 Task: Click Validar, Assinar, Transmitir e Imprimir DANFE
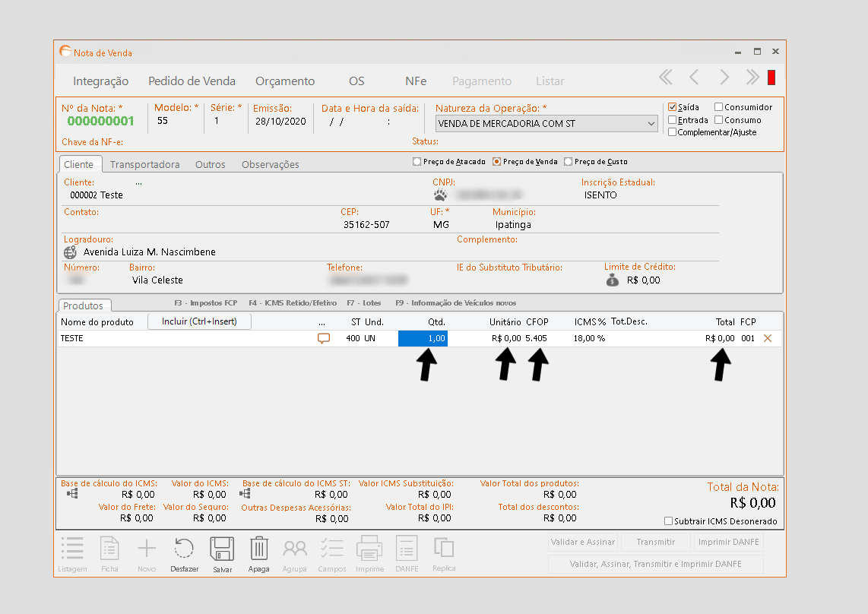(655, 564)
